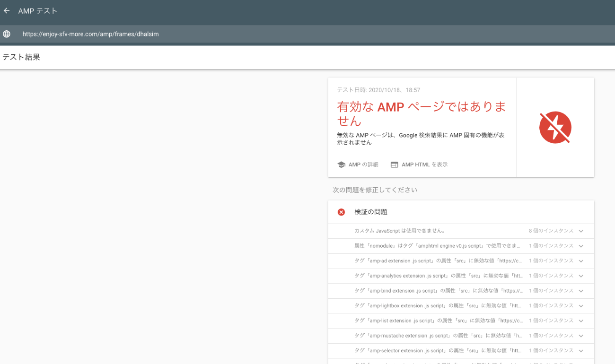615x364 pixels.
Task: Click AMP HTML を表示 link
Action: (x=424, y=165)
